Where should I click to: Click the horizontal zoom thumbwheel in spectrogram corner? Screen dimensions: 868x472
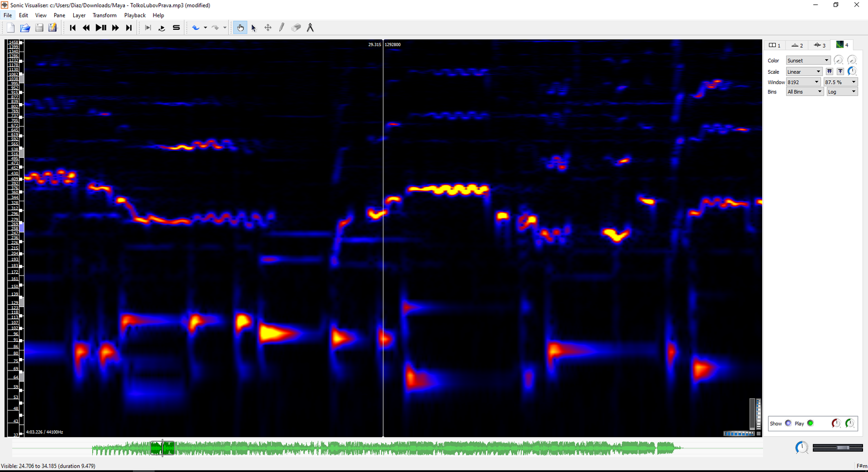(739, 433)
